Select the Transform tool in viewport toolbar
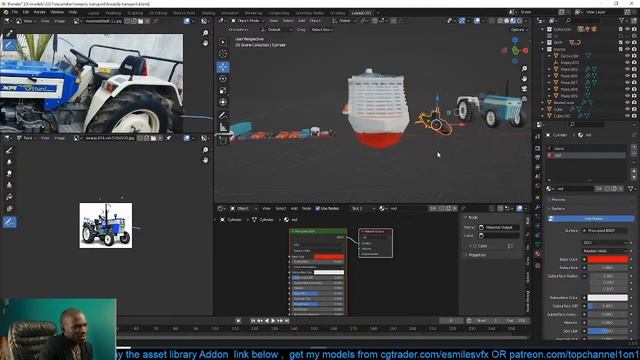 [x=223, y=102]
